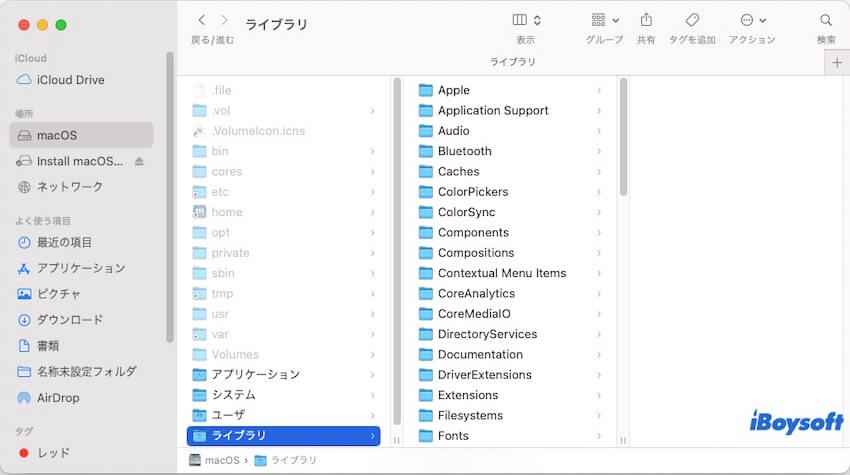Click the first column scrollbar
Screen dimensions: 850x475
[x=397, y=252]
